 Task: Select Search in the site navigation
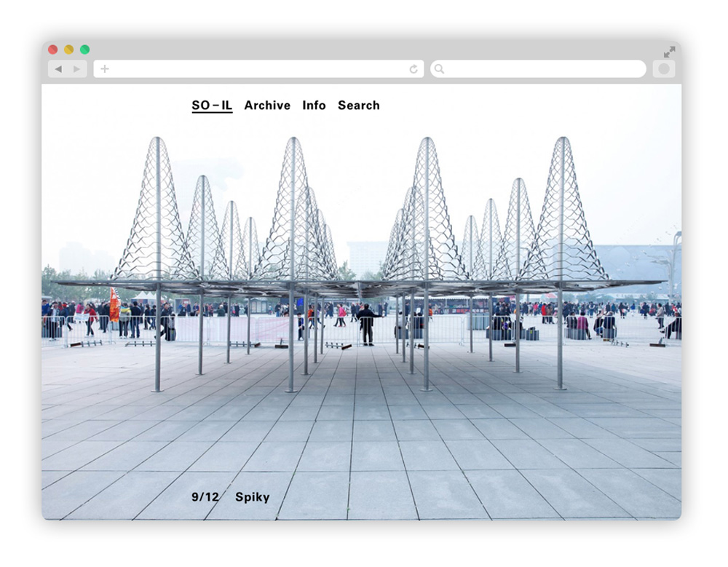[x=358, y=106]
